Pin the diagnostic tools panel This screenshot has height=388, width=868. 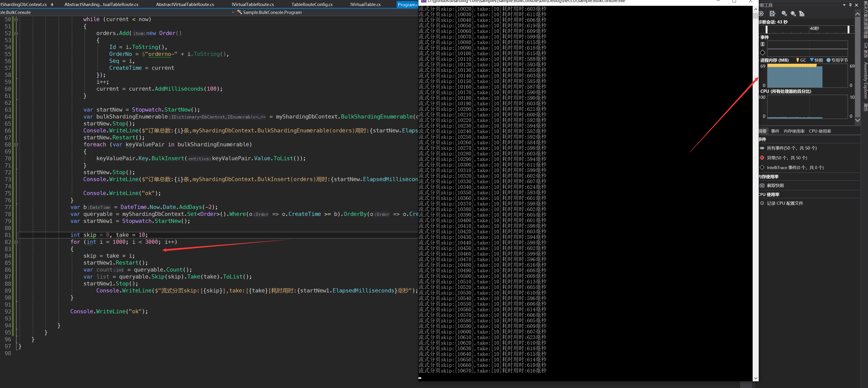[x=851, y=5]
